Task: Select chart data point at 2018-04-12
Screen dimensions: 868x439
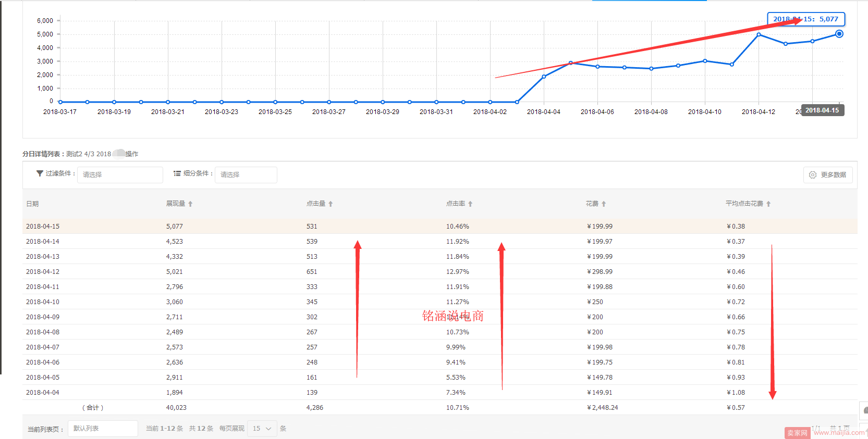Action: [759, 34]
